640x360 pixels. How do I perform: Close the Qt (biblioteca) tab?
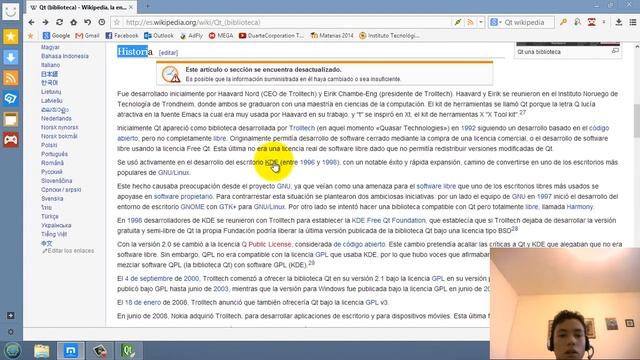point(131,7)
